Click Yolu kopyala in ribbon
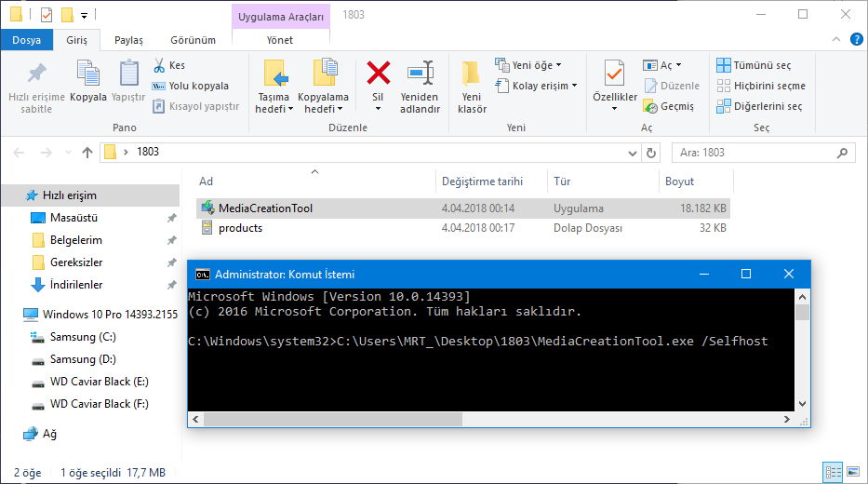The image size is (868, 484). point(191,86)
